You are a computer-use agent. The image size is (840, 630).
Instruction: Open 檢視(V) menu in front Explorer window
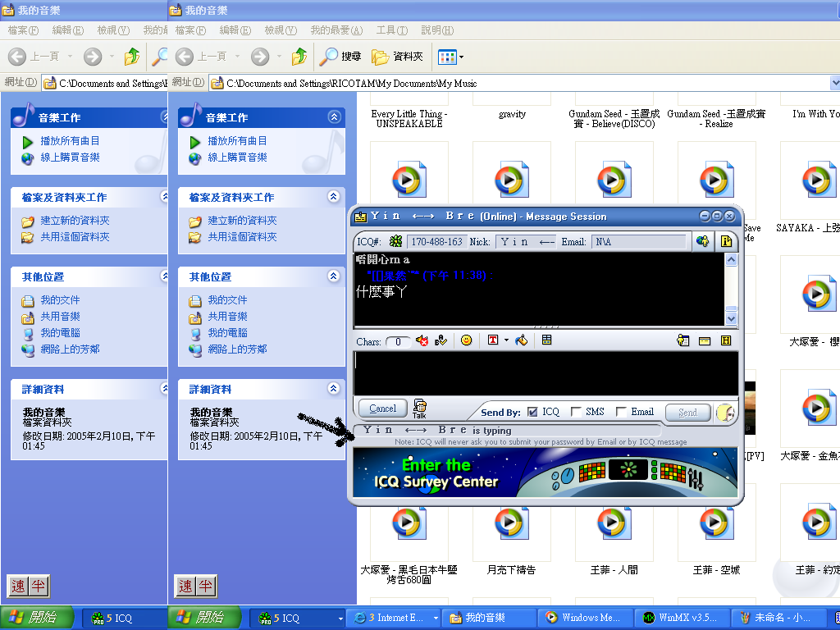(281, 30)
